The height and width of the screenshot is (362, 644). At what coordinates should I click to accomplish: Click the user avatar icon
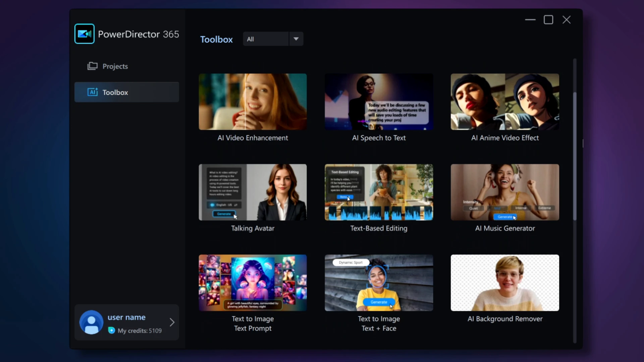pos(91,322)
